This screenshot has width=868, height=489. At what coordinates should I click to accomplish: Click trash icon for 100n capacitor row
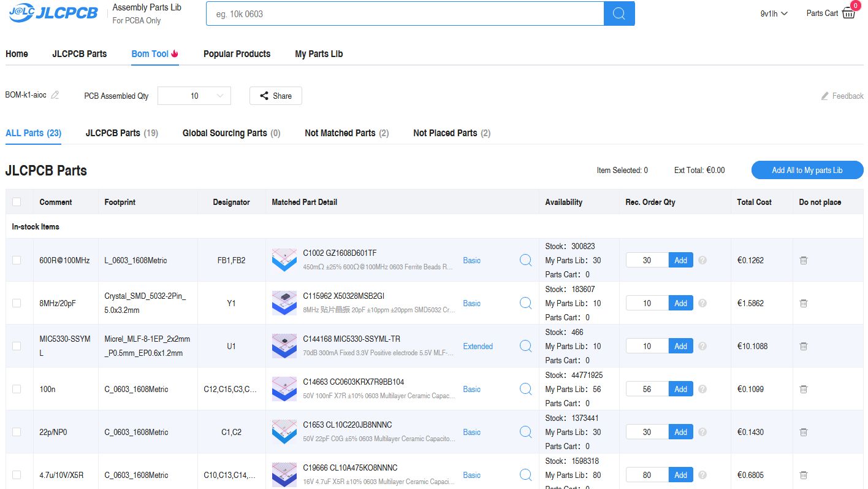coord(803,389)
